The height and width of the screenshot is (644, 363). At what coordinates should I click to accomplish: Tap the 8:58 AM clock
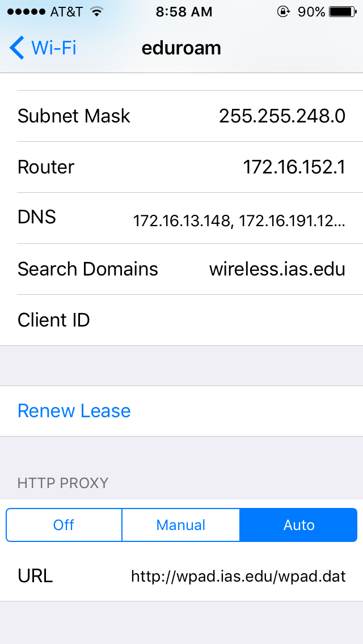coord(184,12)
